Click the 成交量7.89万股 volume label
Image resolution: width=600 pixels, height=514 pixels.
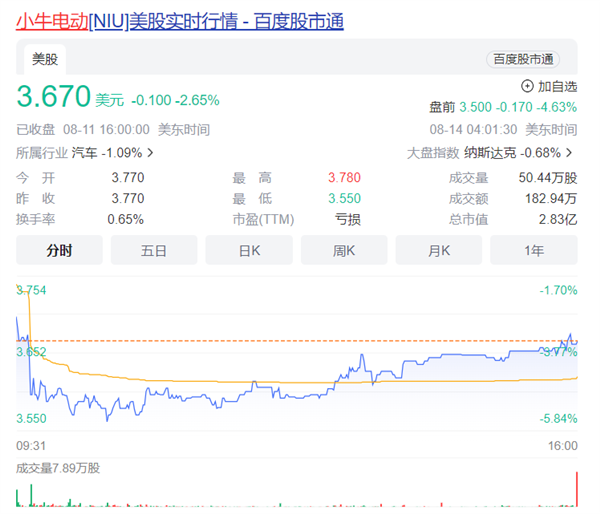[x=58, y=468]
